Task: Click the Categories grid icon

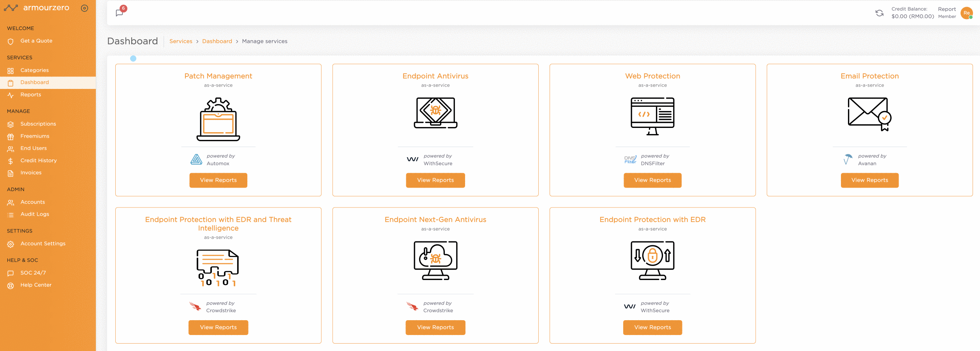Action: click(x=11, y=71)
